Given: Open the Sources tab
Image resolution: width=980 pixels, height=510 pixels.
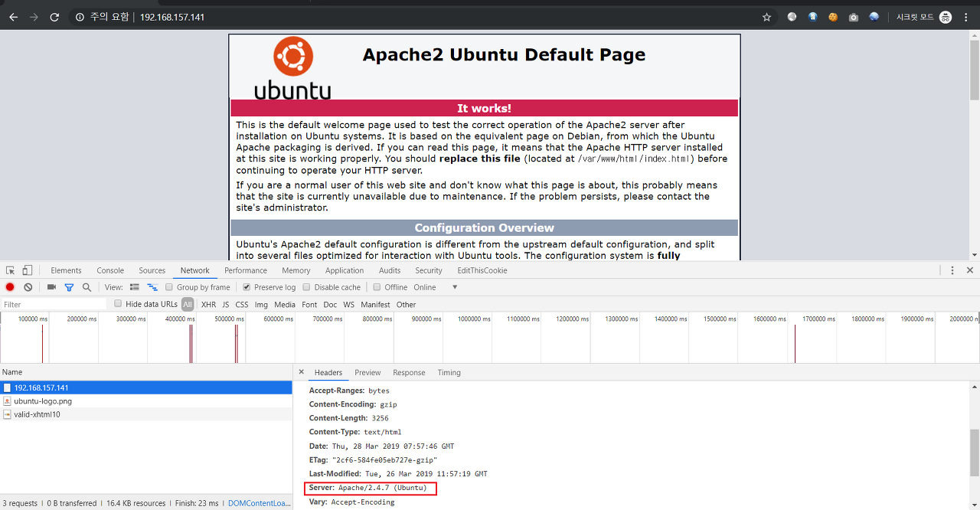Looking at the screenshot, I should pos(152,270).
